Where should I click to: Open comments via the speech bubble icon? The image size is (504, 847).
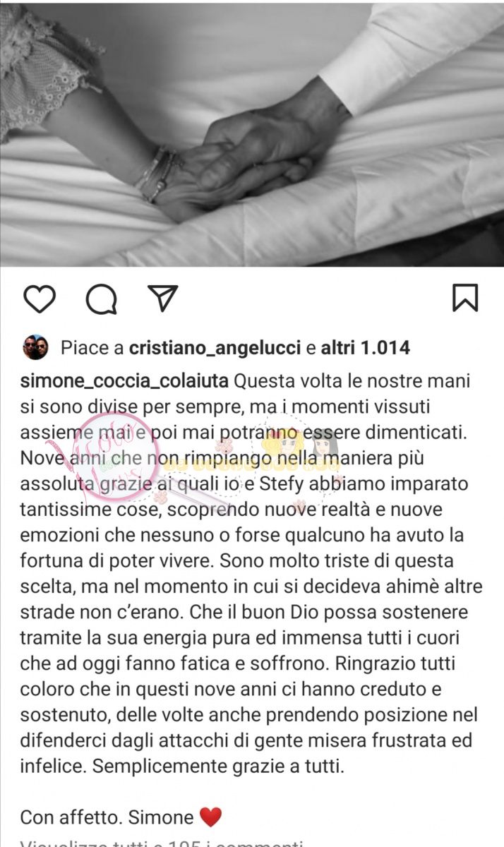tap(102, 299)
